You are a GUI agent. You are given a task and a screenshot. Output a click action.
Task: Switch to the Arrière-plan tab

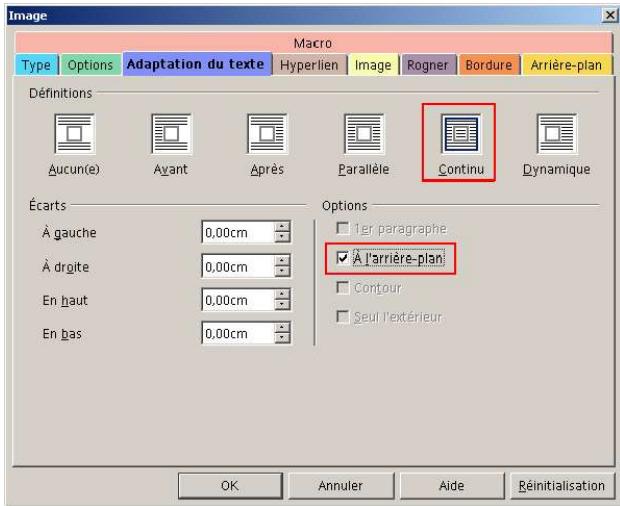point(567,65)
